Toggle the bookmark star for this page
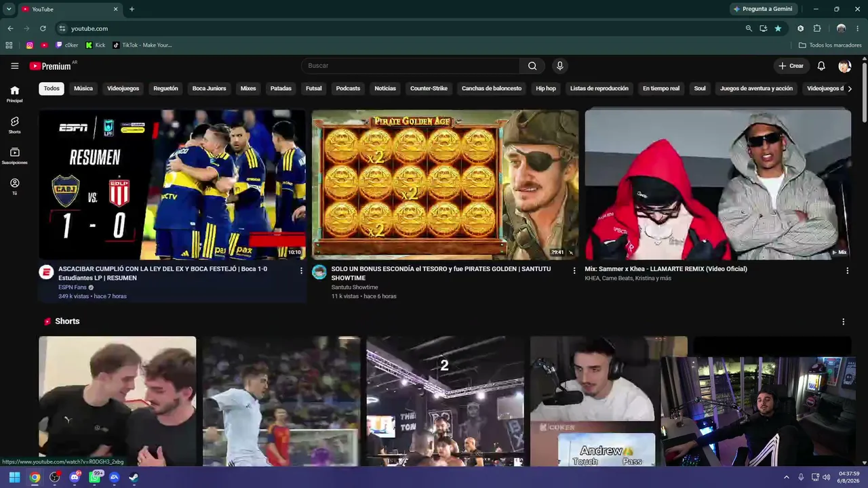Screen dimensions: 868x488 [x=778, y=28]
